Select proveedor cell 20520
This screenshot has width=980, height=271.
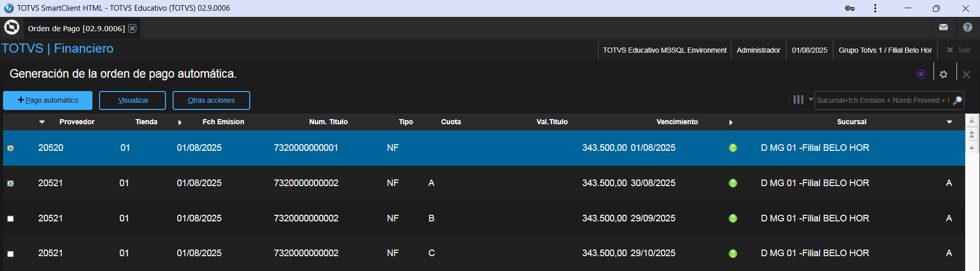(51, 148)
